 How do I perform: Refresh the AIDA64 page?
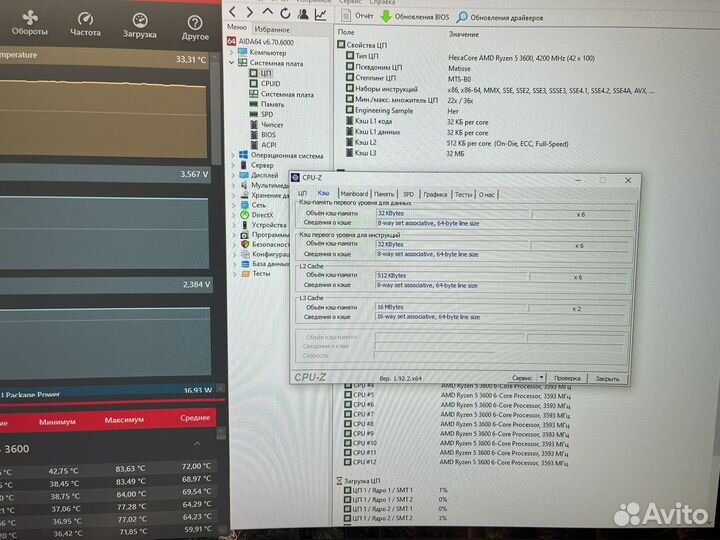pos(285,13)
